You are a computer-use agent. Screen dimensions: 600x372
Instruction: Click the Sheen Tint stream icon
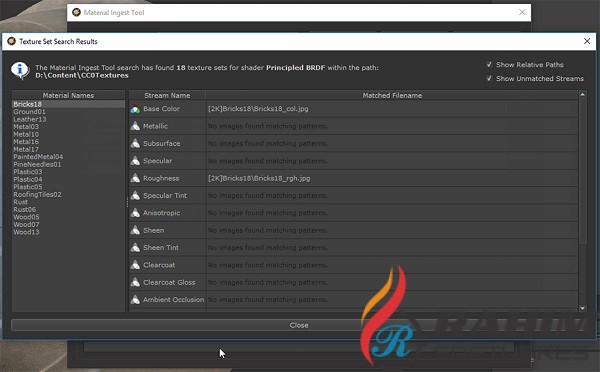135,248
